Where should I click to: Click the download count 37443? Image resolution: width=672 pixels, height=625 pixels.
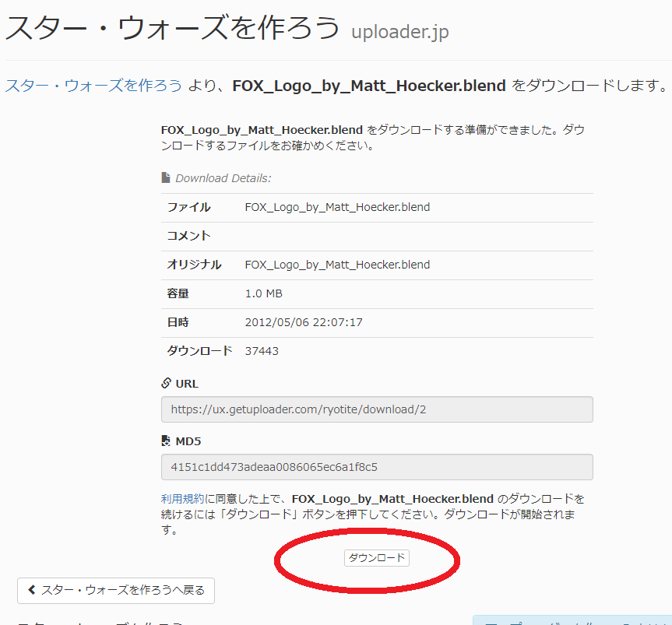262,351
